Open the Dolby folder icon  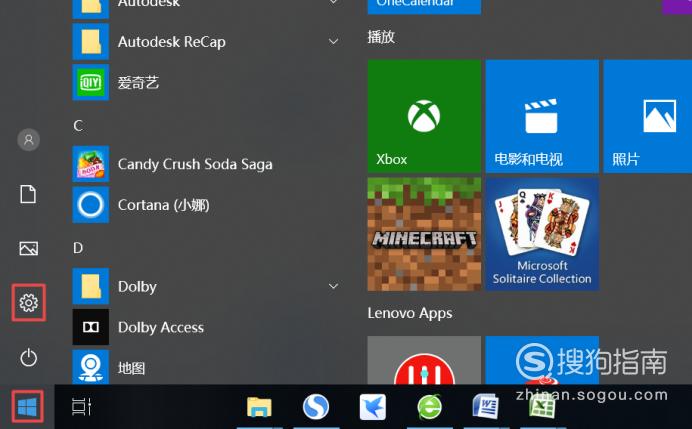(90, 286)
